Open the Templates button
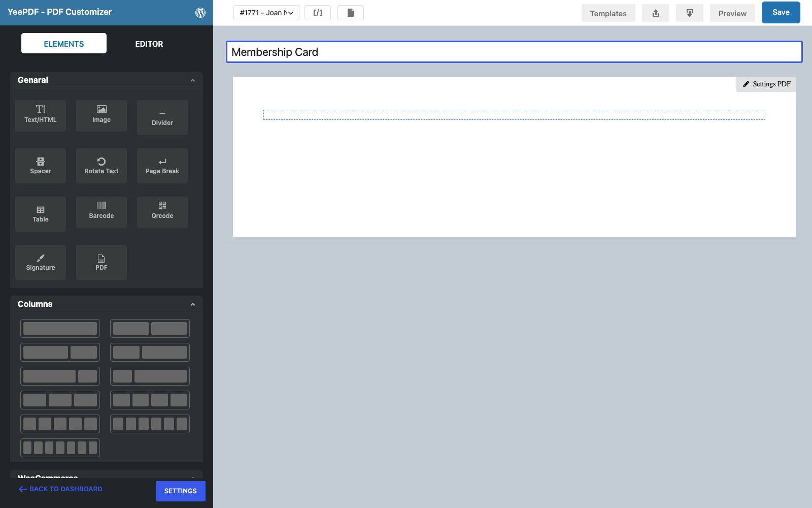 [x=608, y=13]
